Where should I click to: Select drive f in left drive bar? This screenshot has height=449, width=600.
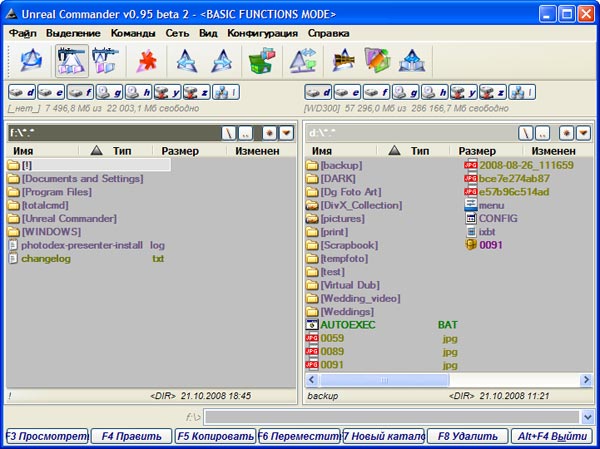click(x=80, y=92)
